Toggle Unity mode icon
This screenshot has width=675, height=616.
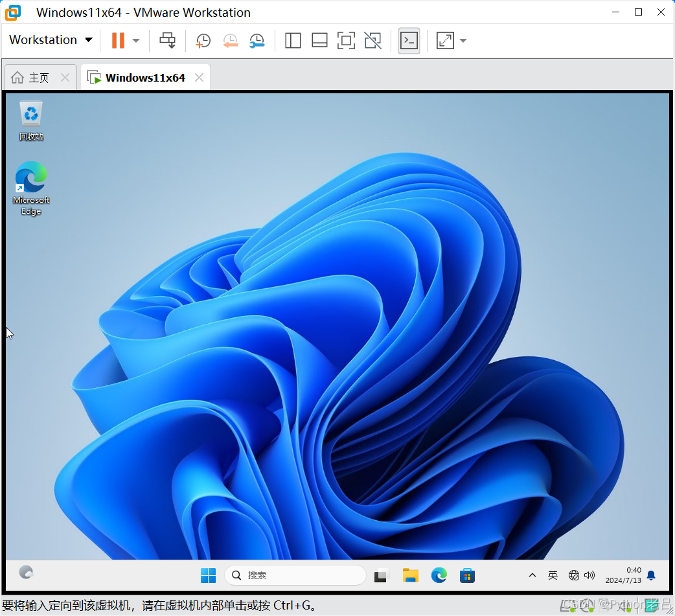point(372,40)
